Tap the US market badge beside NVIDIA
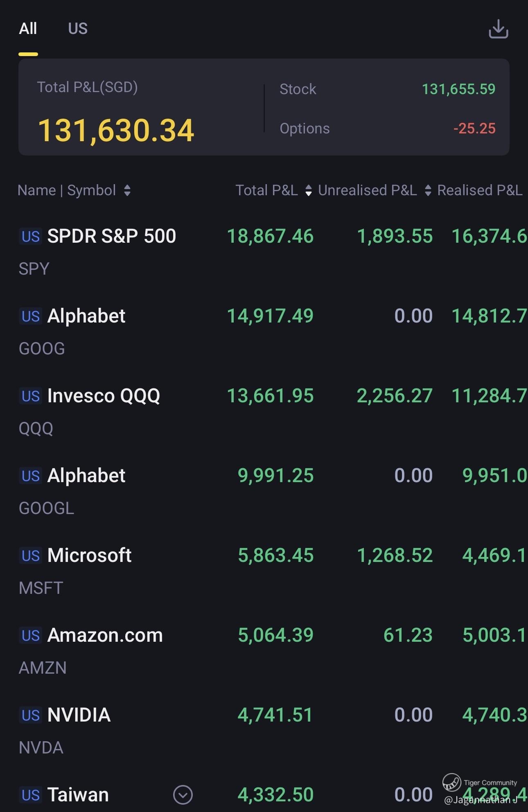 coord(31,715)
